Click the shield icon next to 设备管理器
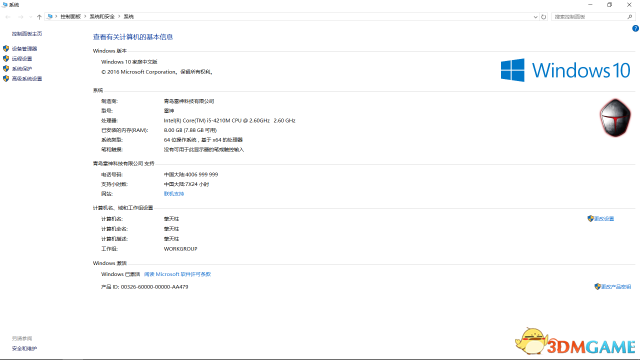 (6, 49)
